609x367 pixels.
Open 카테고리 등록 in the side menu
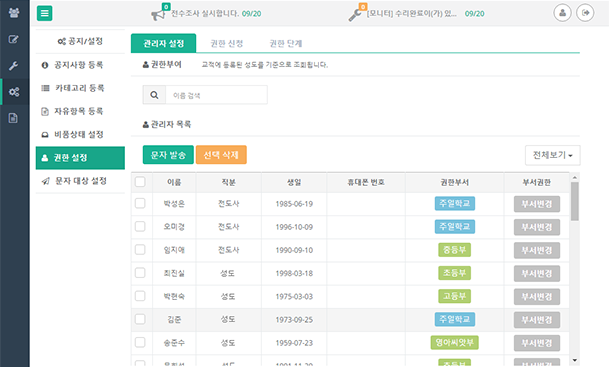click(80, 88)
